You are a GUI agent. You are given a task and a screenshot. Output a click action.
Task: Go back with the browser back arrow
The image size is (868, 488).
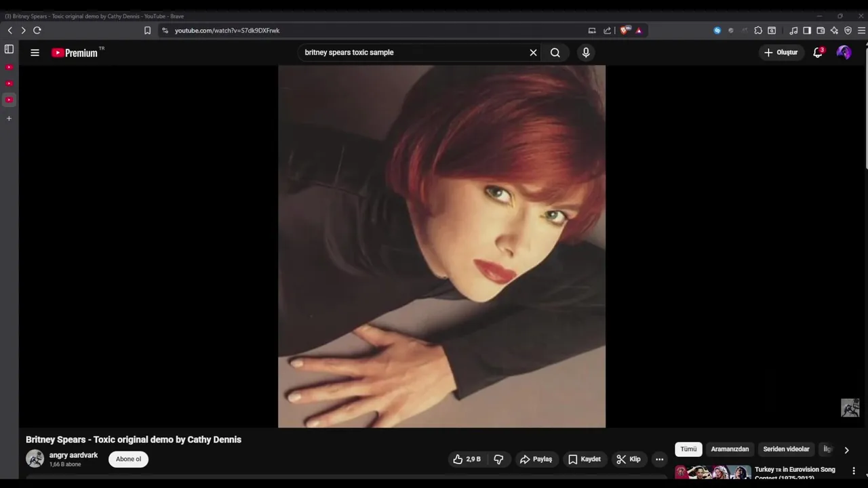click(10, 30)
